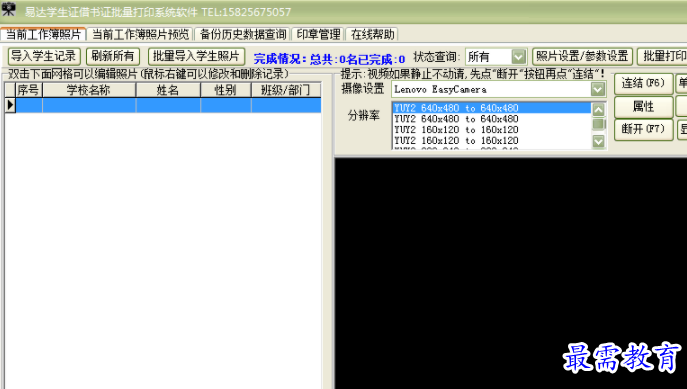This screenshot has height=389, width=687.
Task: Select the last fully visible YUY2 160x120 entry
Action: pos(492,141)
